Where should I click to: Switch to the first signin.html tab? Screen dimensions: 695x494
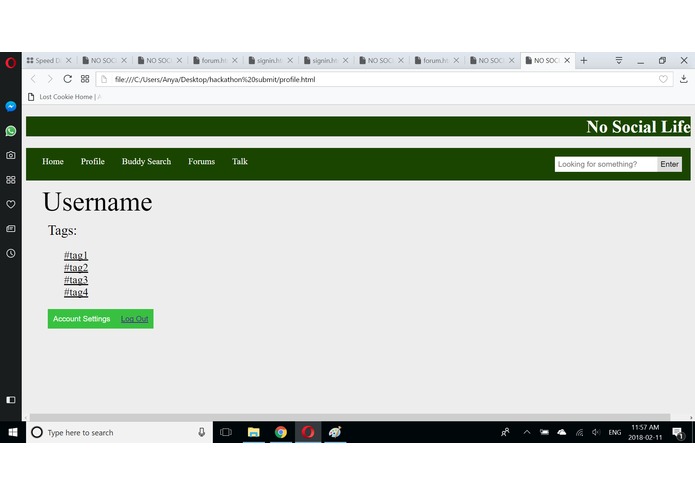click(x=269, y=60)
